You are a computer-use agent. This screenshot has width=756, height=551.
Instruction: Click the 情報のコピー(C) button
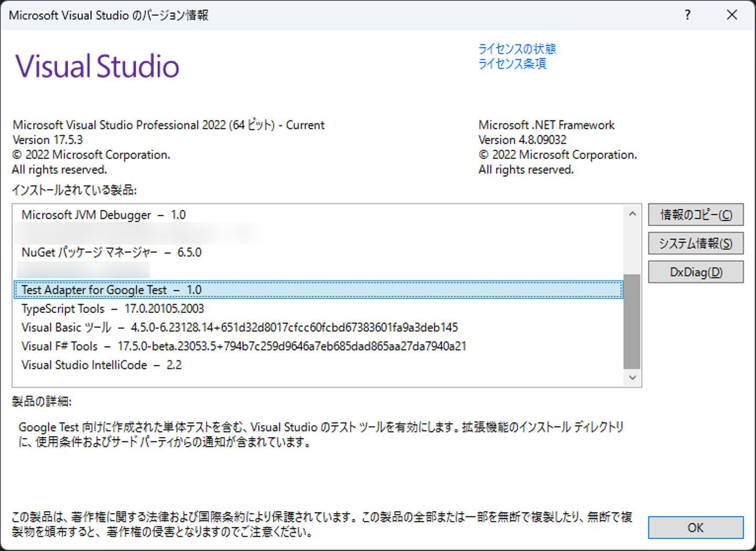(x=696, y=214)
